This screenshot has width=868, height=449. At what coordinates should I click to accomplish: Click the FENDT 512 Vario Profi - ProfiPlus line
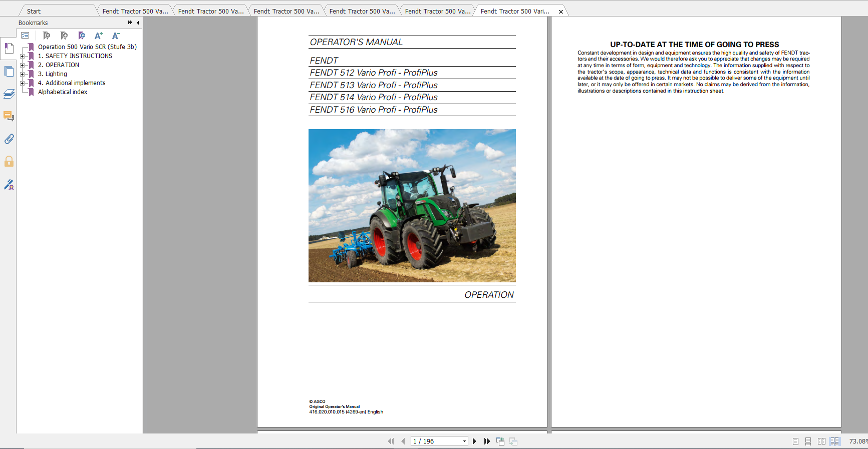[374, 73]
